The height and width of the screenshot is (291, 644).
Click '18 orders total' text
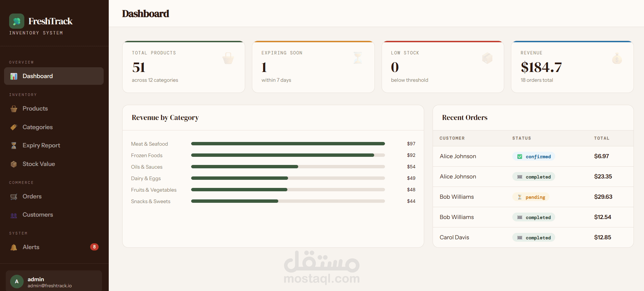coord(537,80)
